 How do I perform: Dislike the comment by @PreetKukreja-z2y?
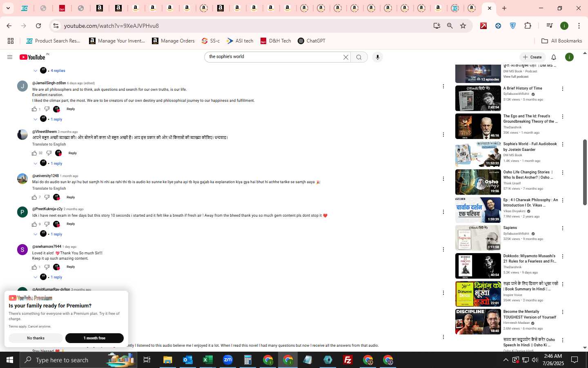[x=47, y=224]
